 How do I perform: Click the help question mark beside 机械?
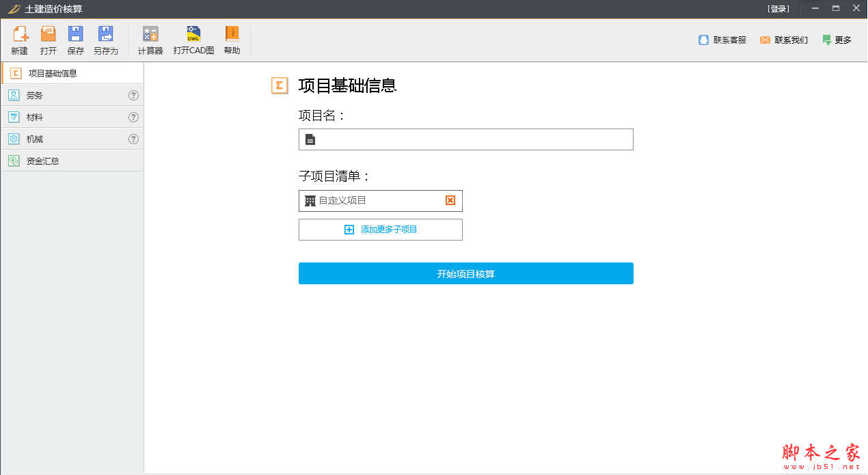(133, 139)
